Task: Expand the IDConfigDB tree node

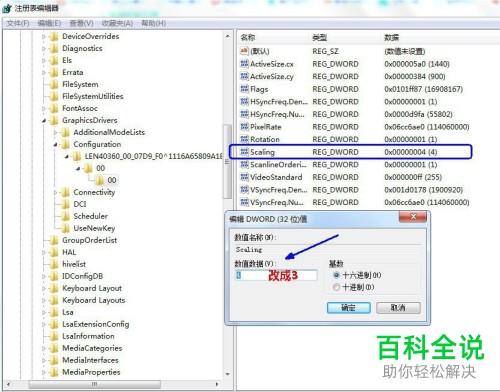Action: coord(44,276)
